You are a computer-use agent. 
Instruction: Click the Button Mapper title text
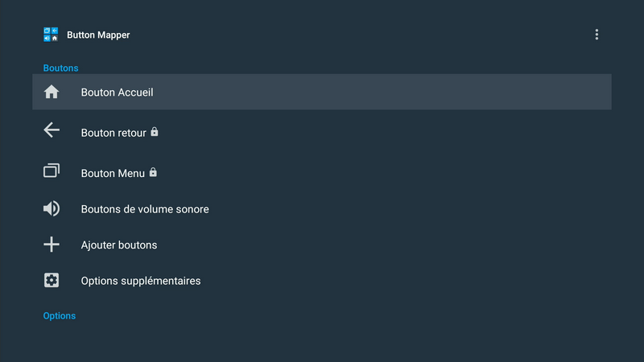[98, 35]
